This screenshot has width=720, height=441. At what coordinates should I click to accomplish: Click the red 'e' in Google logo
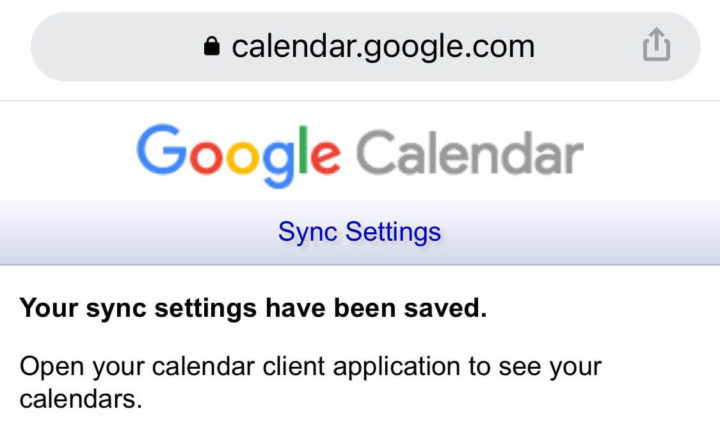(326, 157)
